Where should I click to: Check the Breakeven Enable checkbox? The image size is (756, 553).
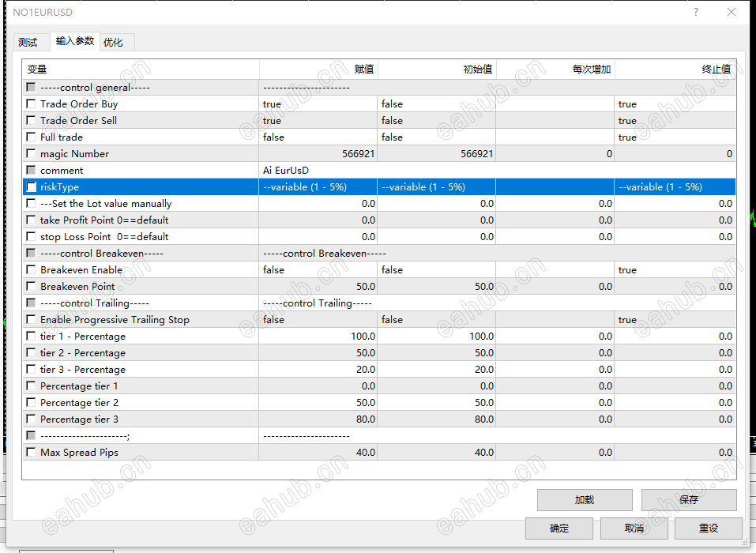(31, 269)
